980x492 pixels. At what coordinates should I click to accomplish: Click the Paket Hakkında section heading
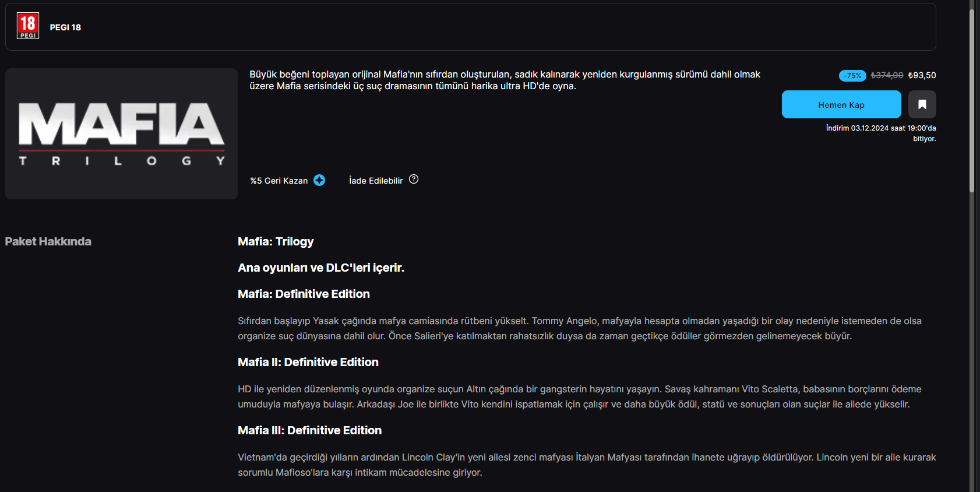(x=48, y=241)
